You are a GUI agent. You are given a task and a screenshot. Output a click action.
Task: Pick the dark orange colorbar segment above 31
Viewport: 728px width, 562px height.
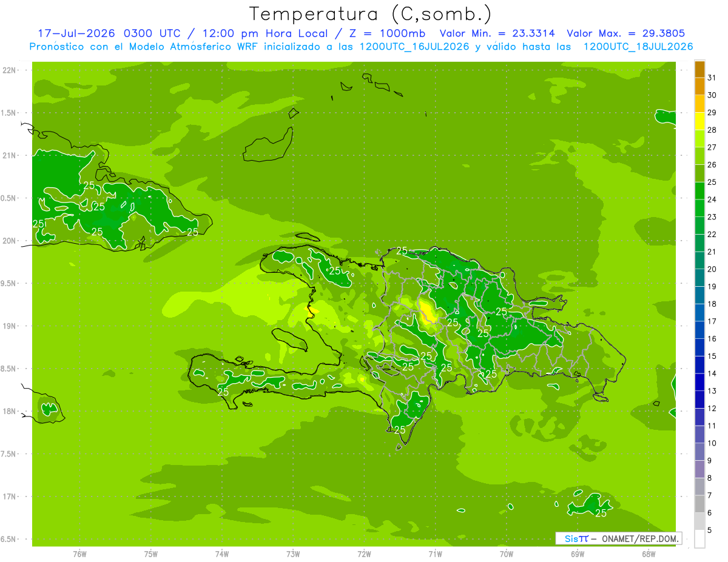[699, 69]
